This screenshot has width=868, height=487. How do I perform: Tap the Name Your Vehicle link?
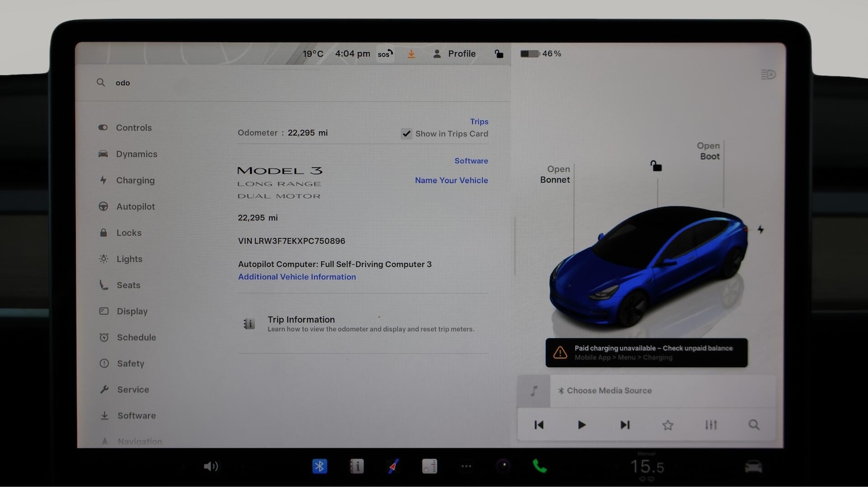point(451,180)
